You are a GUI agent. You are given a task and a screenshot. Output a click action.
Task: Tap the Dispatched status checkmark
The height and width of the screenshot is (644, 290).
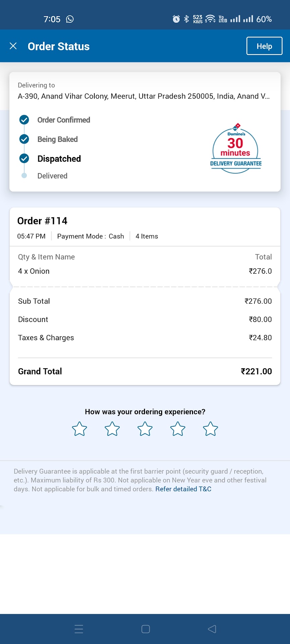tap(24, 158)
